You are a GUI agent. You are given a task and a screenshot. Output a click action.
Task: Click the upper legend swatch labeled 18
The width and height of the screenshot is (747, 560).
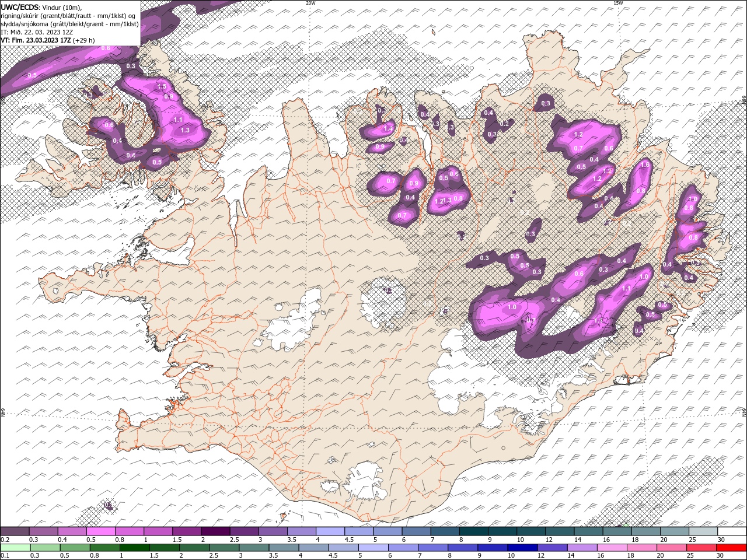click(x=645, y=531)
